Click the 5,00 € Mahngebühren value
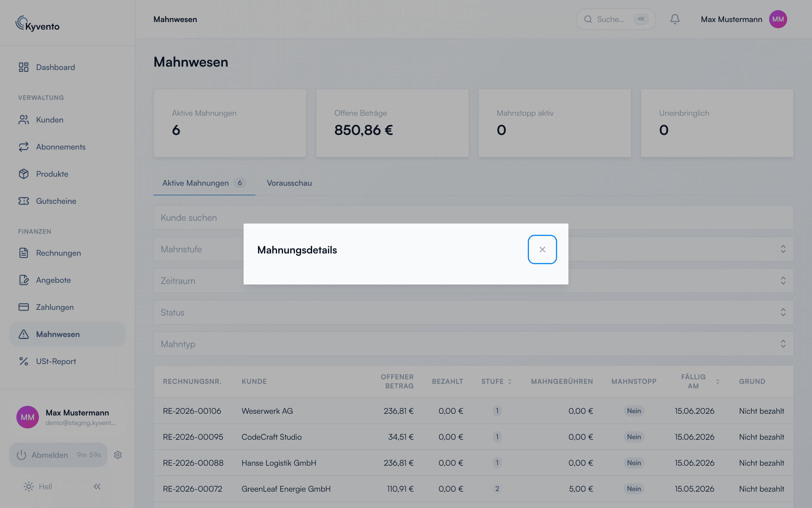The height and width of the screenshot is (508, 812). [x=581, y=489]
